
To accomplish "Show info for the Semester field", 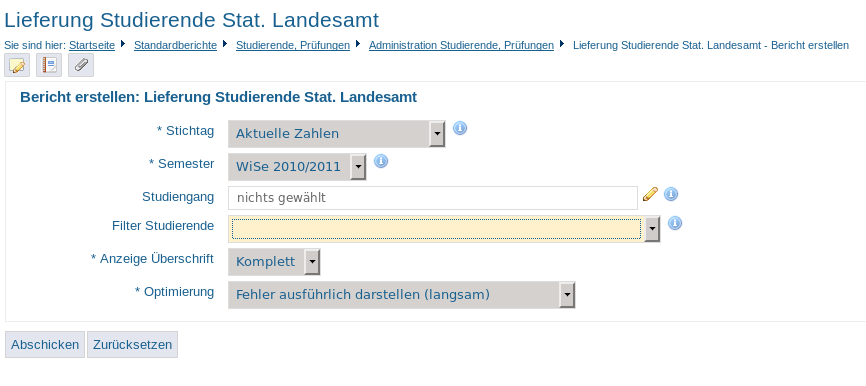I will pyautogui.click(x=381, y=161).
